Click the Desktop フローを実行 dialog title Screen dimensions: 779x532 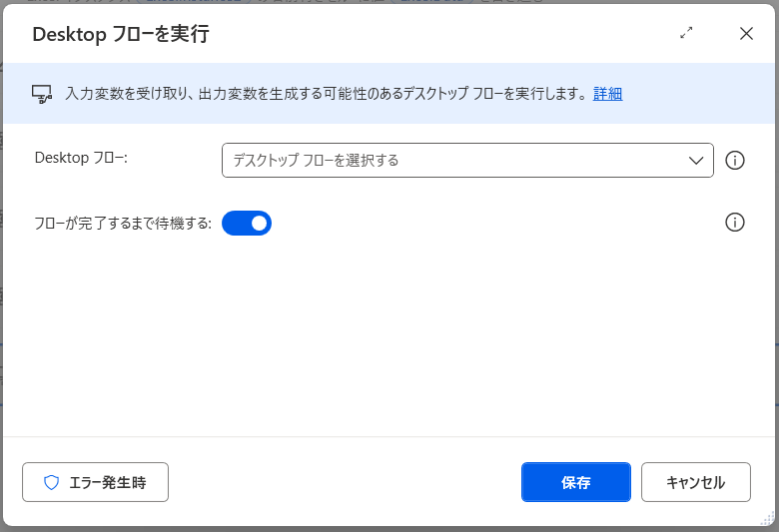point(121,34)
